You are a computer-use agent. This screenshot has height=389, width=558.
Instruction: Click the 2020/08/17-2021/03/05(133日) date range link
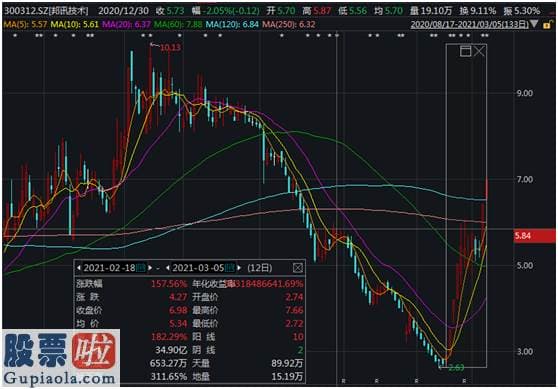click(x=470, y=24)
